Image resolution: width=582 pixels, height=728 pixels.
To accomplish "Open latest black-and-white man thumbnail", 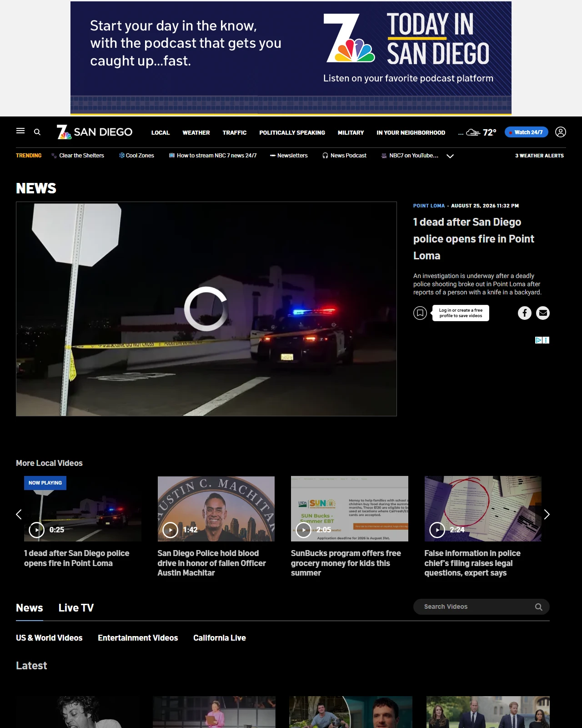I will tap(77, 712).
